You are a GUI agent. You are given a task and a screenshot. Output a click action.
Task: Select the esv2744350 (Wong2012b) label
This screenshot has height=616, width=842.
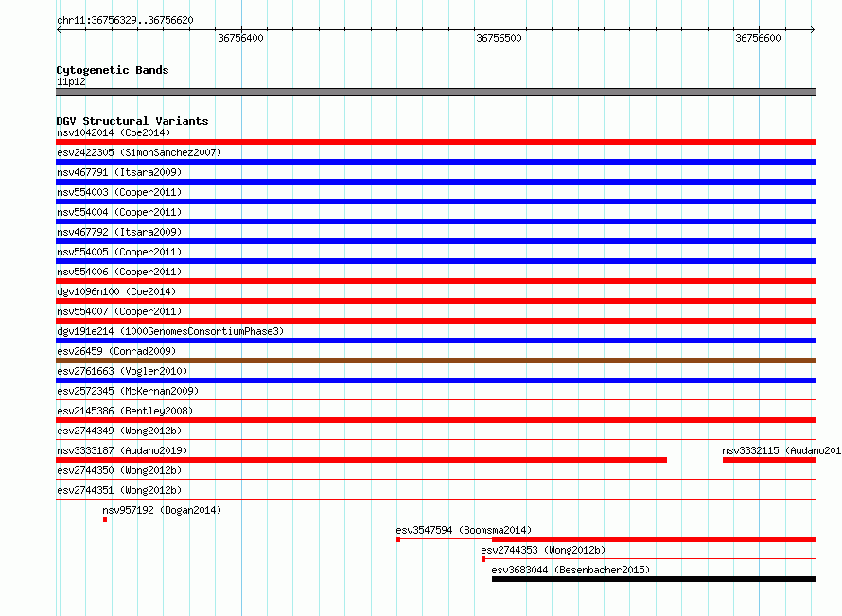[119, 470]
